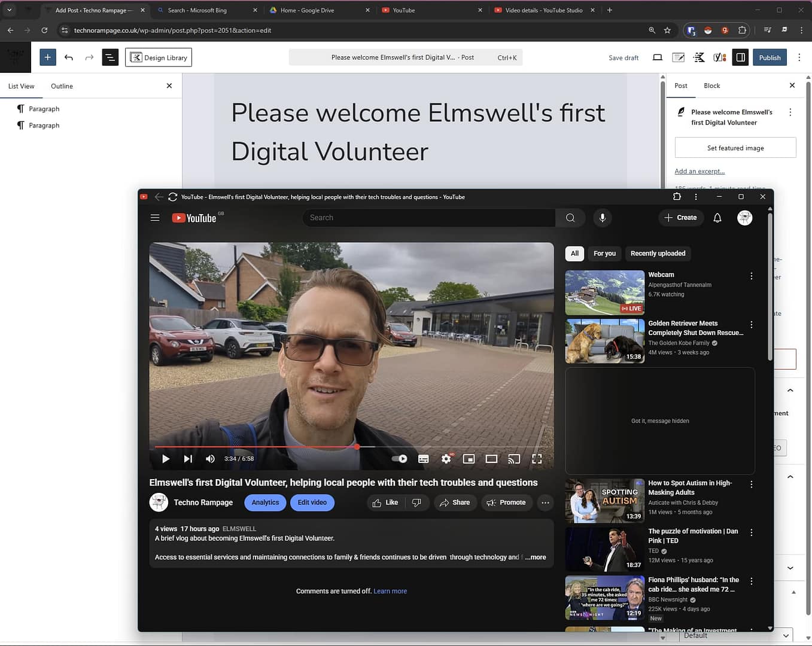Open YouTube hamburger guide menu
Viewport: 812px width, 646px height.
[x=155, y=218]
